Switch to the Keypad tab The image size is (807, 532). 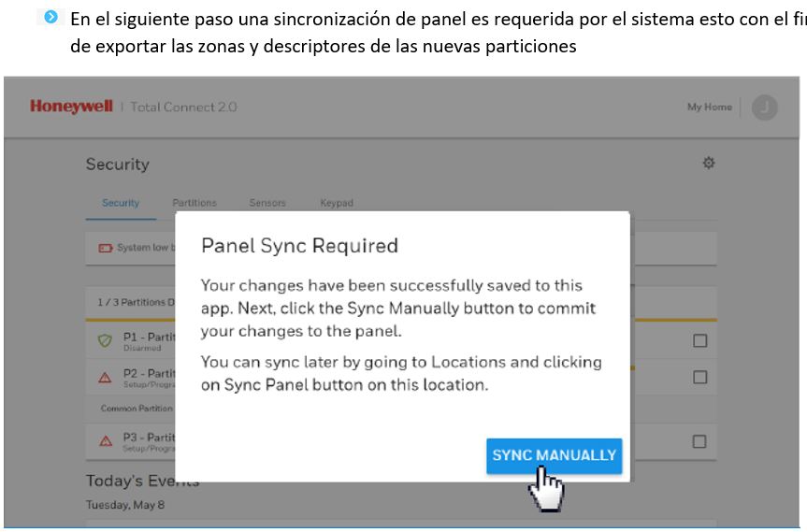(337, 203)
